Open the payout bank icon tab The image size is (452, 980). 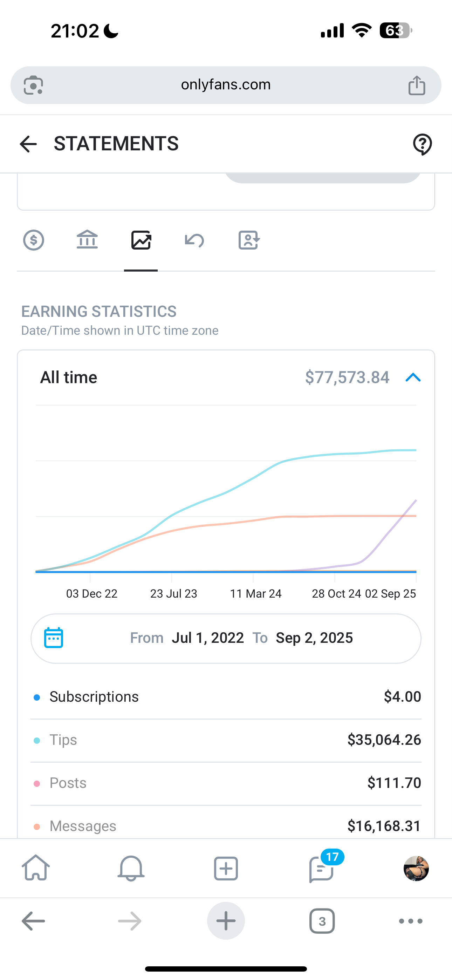coord(87,240)
